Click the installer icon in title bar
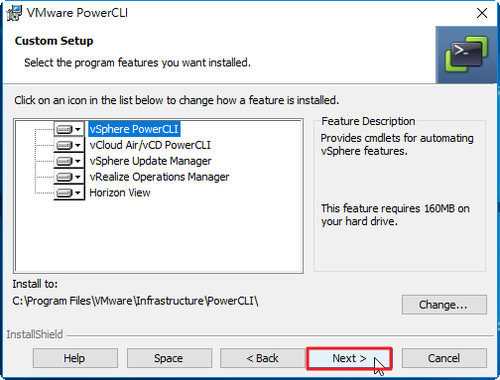Image resolution: width=500 pixels, height=380 pixels. tap(14, 13)
